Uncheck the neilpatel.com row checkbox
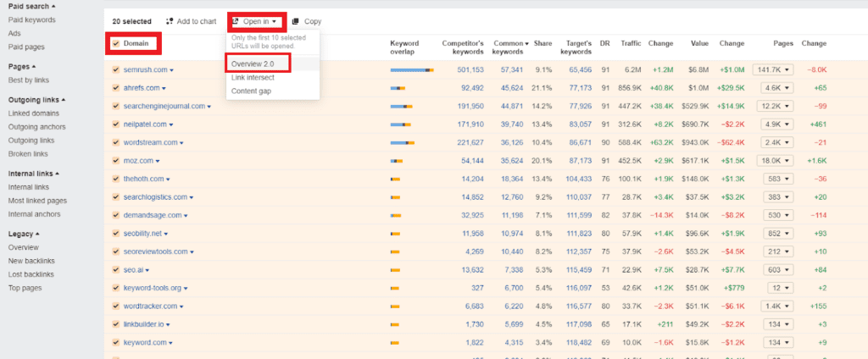 pyautogui.click(x=115, y=124)
